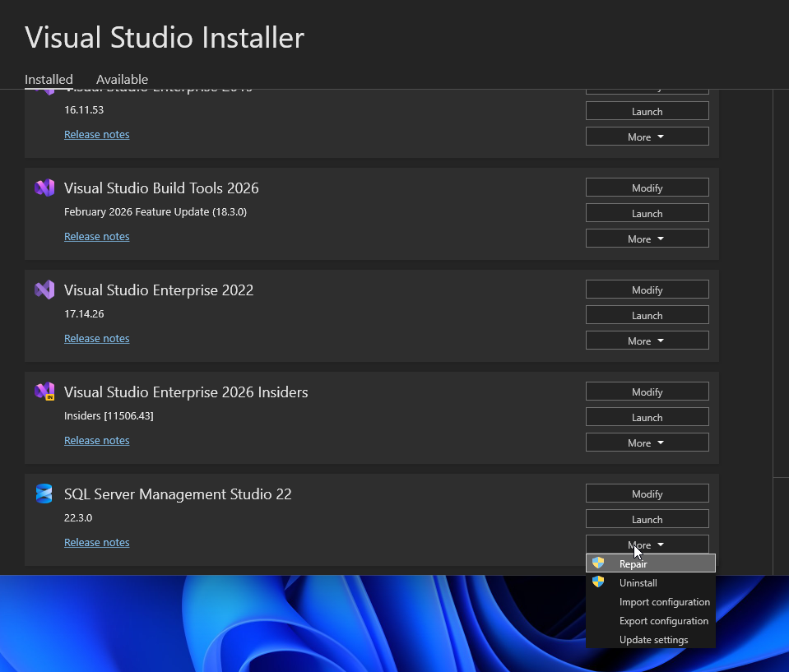Image resolution: width=789 pixels, height=672 pixels.
Task: Choose Uninstall from the More menu
Action: 651,582
